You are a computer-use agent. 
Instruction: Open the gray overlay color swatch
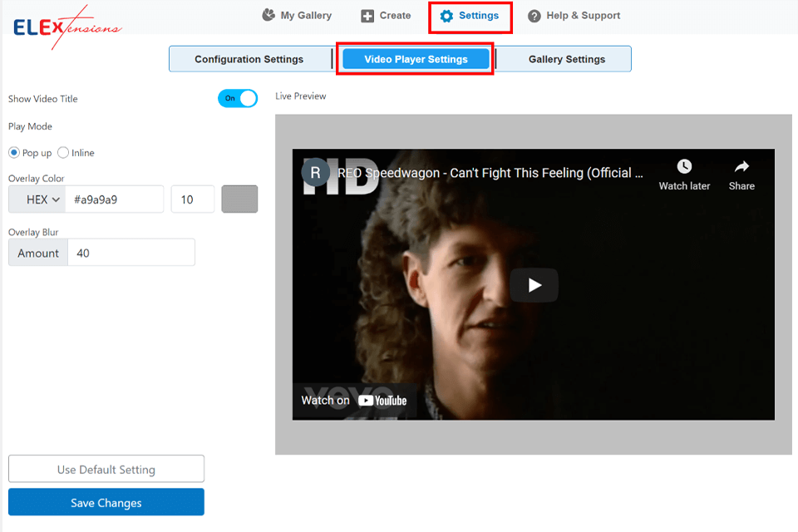pyautogui.click(x=239, y=199)
